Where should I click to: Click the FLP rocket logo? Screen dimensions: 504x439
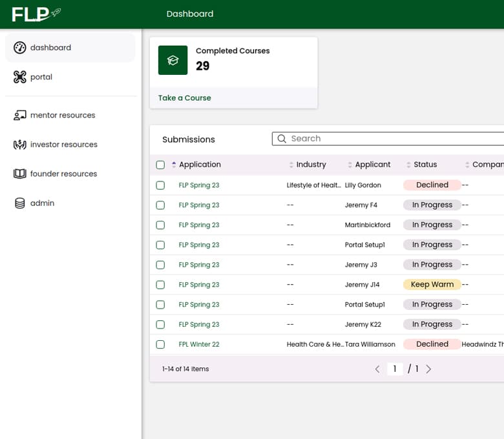[36, 14]
